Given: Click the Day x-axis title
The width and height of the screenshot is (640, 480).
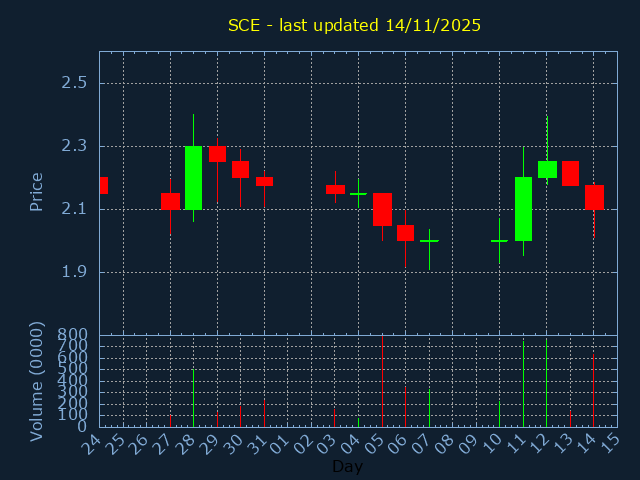Looking at the screenshot, I should coord(347,466).
